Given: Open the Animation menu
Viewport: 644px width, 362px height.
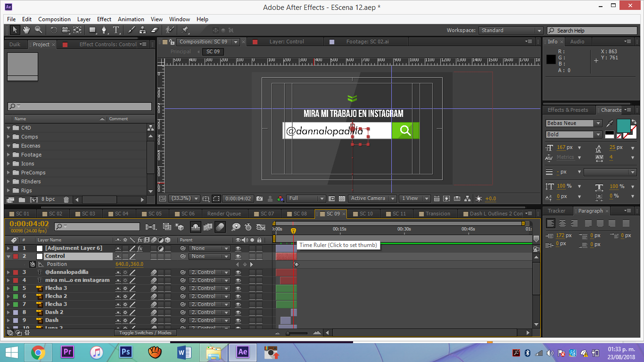Looking at the screenshot, I should pyautogui.click(x=131, y=19).
